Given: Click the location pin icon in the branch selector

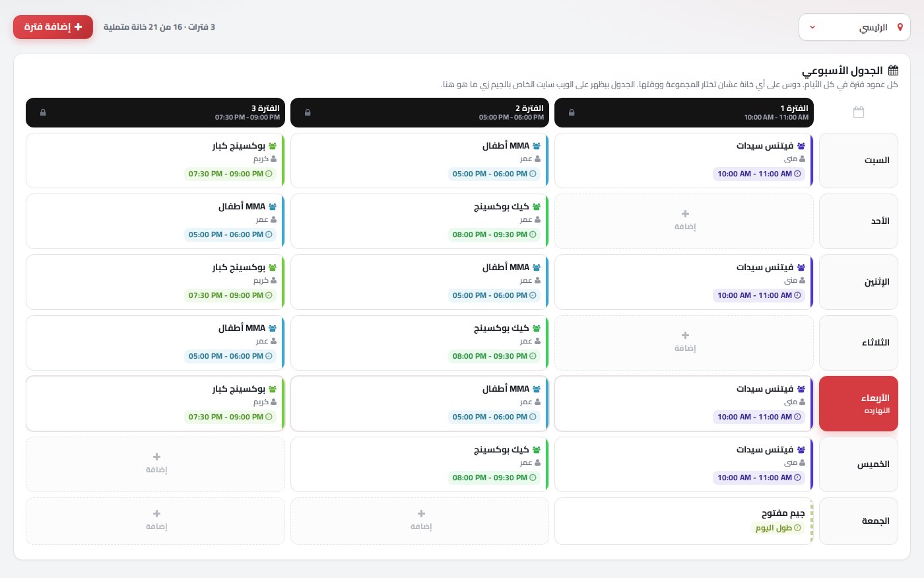Looking at the screenshot, I should pos(900,28).
